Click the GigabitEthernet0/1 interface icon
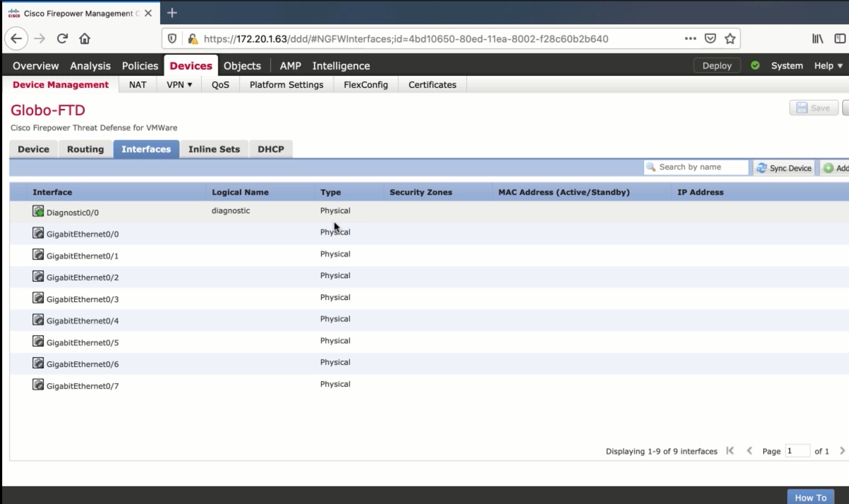The width and height of the screenshot is (849, 504). [x=38, y=254]
